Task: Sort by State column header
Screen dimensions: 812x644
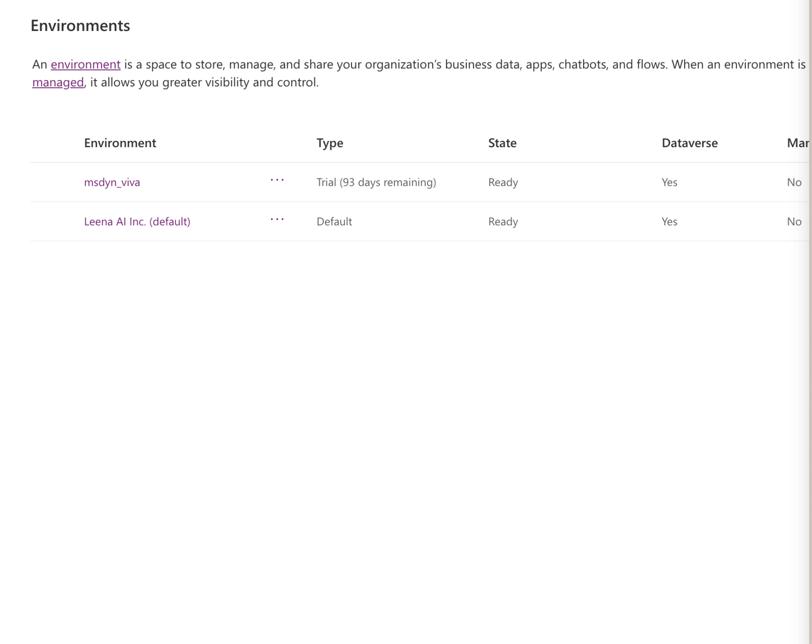Action: click(502, 143)
